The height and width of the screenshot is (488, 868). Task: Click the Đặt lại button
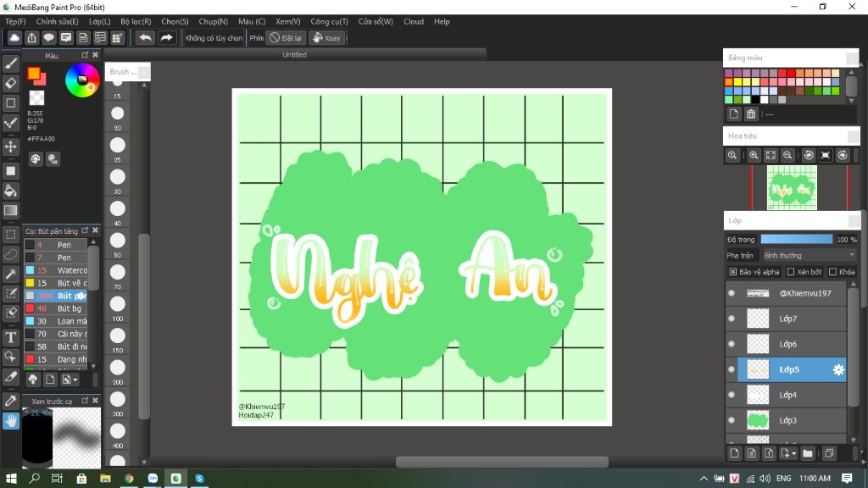point(287,37)
